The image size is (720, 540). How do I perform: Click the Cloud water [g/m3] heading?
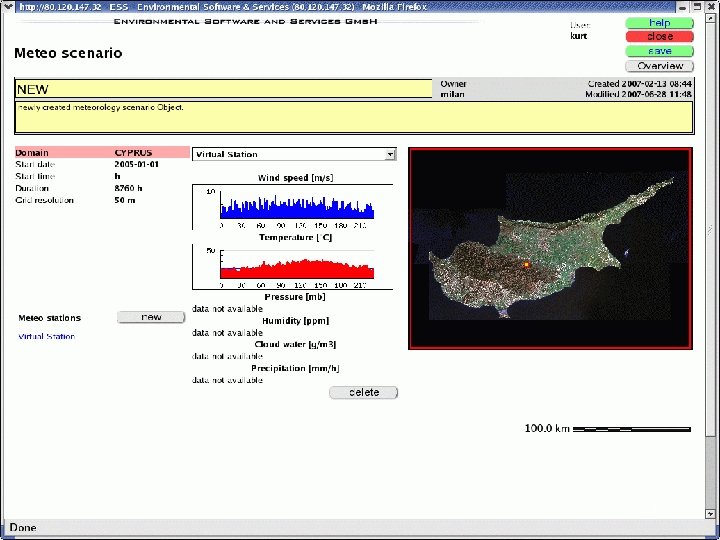pos(295,344)
